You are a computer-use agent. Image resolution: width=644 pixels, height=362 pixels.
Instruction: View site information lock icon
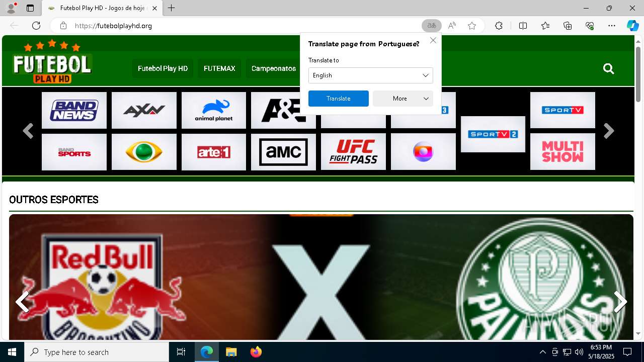(x=63, y=26)
